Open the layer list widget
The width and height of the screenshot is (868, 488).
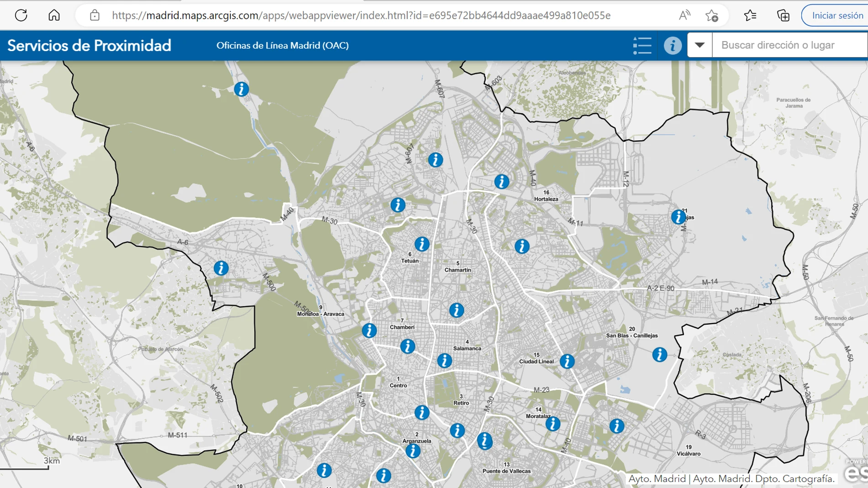point(642,45)
